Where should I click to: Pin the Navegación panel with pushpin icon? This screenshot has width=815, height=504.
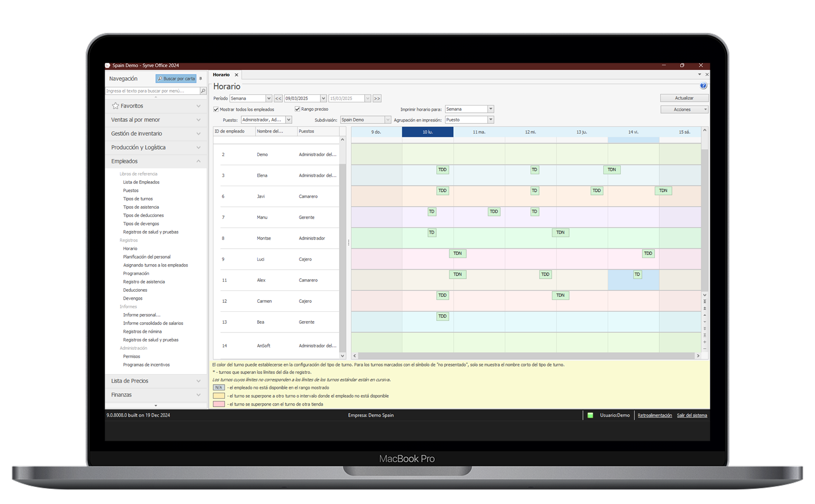click(200, 78)
